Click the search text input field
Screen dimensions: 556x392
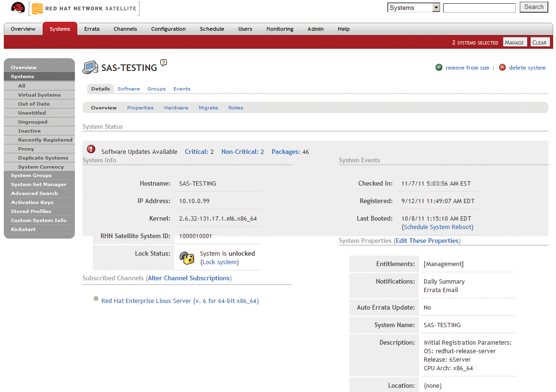(x=479, y=8)
